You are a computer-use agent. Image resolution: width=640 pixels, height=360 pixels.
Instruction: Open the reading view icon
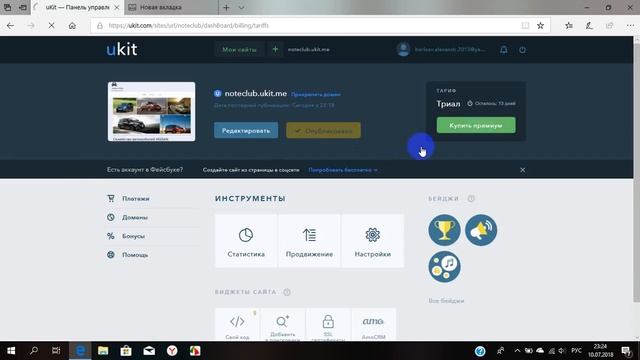click(525, 25)
